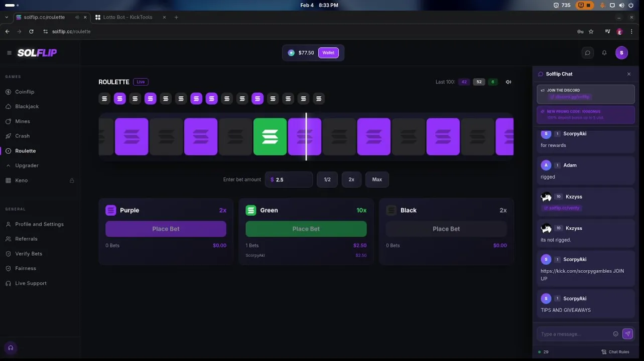
Task: Set bet to Max
Action: tap(377, 179)
